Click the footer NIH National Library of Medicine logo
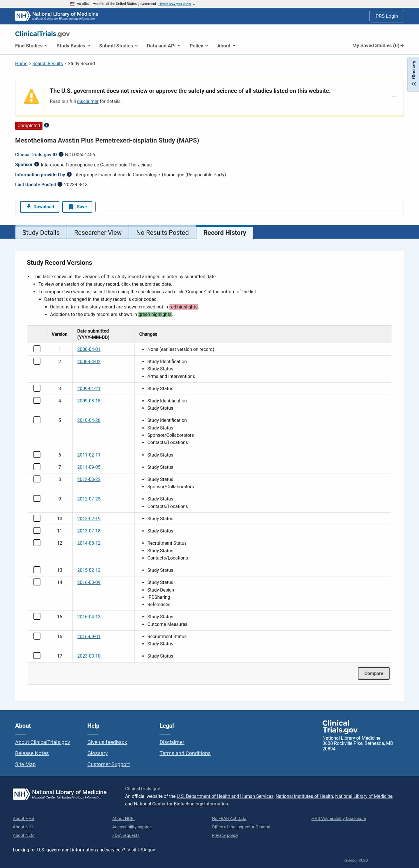This screenshot has height=868, width=419. [x=60, y=794]
